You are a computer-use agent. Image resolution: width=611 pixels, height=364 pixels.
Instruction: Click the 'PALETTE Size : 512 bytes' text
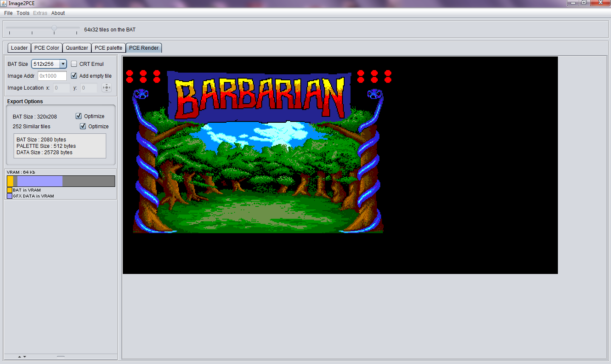46,146
